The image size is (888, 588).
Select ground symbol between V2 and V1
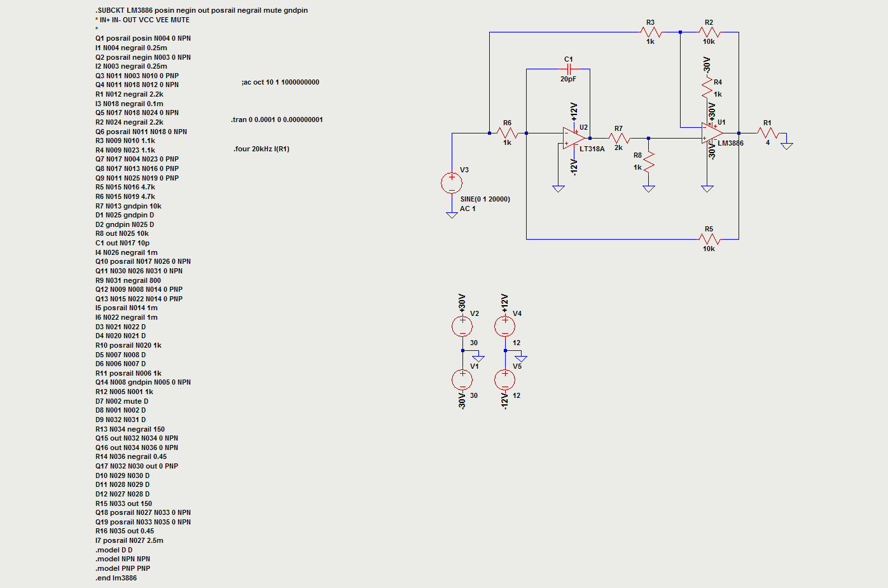click(478, 359)
